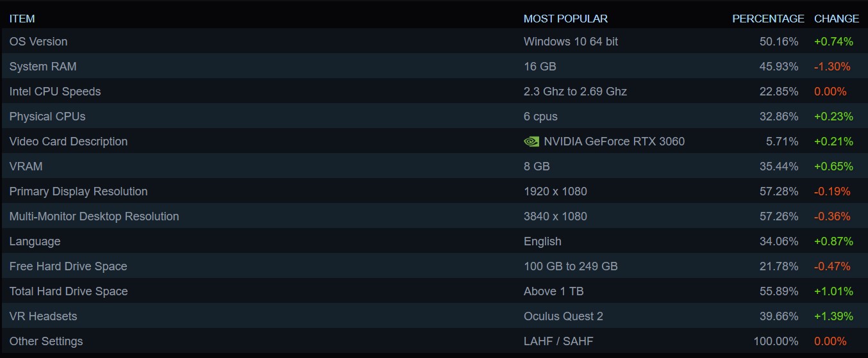This screenshot has width=868, height=358.
Task: Show Free Hard Drive Space details
Action: pyautogui.click(x=434, y=266)
